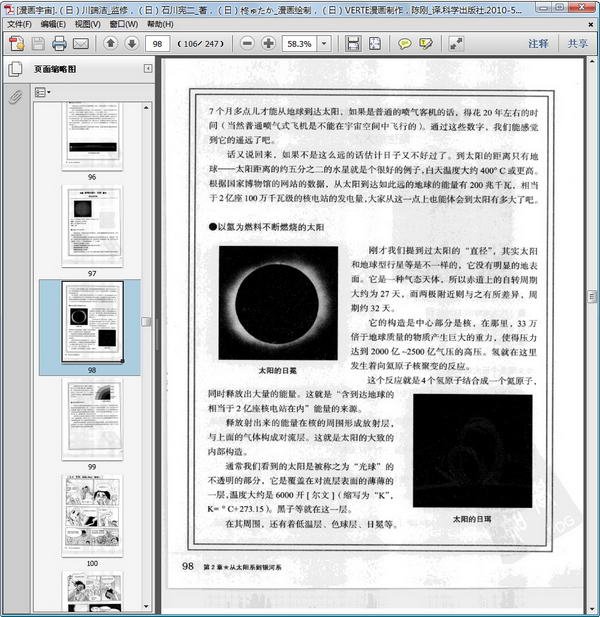Click document scrollbar up arrow
This screenshot has height=617, width=600.
pos(591,62)
